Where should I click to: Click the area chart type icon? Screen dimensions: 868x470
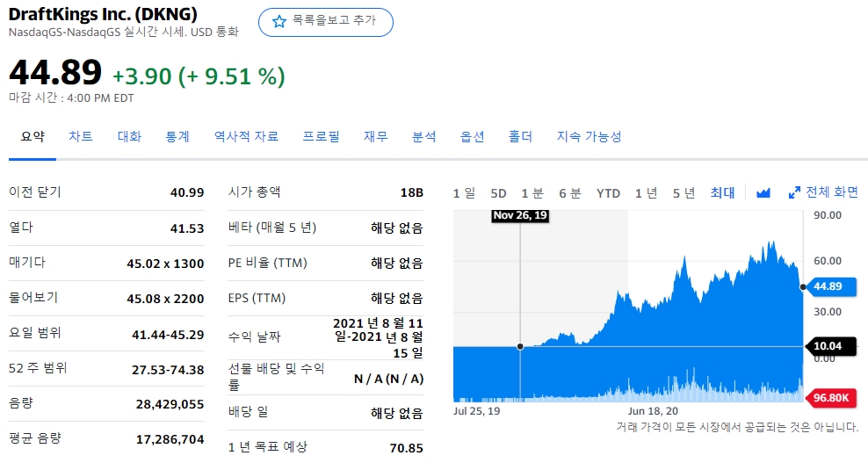pos(763,193)
